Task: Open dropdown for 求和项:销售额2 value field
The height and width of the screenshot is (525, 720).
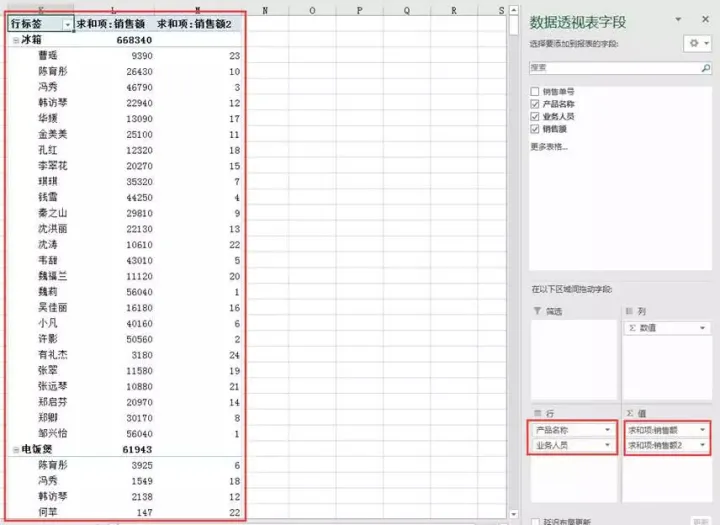Action: coord(702,445)
